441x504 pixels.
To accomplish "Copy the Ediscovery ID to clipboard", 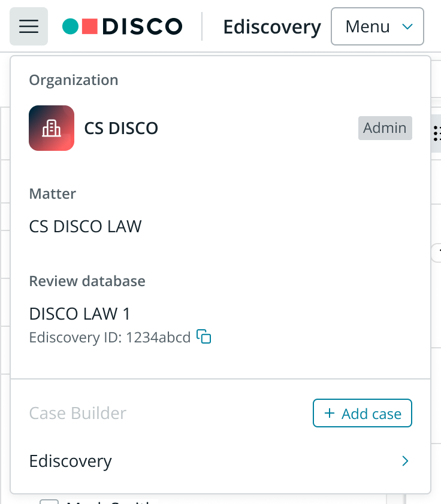I will coord(204,336).
